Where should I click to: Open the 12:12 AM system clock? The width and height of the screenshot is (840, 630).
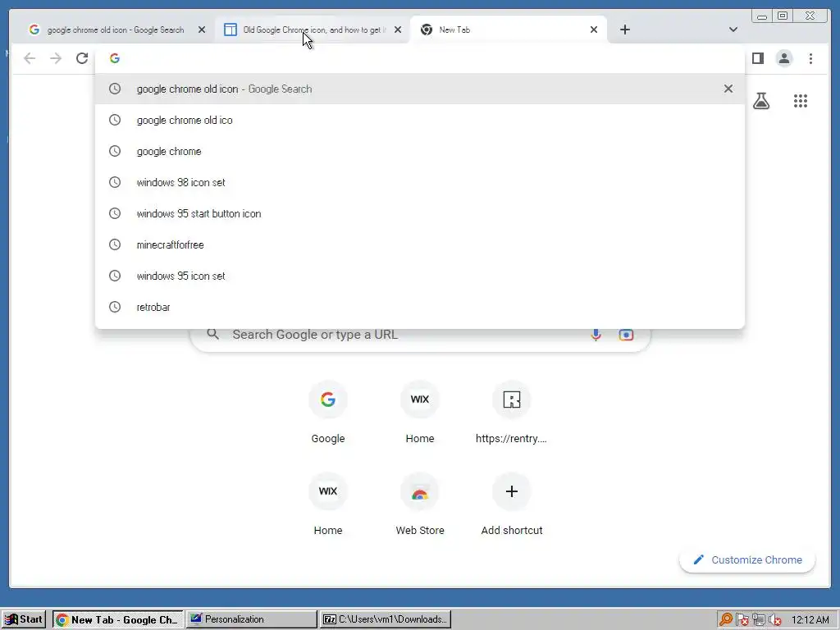(810, 620)
